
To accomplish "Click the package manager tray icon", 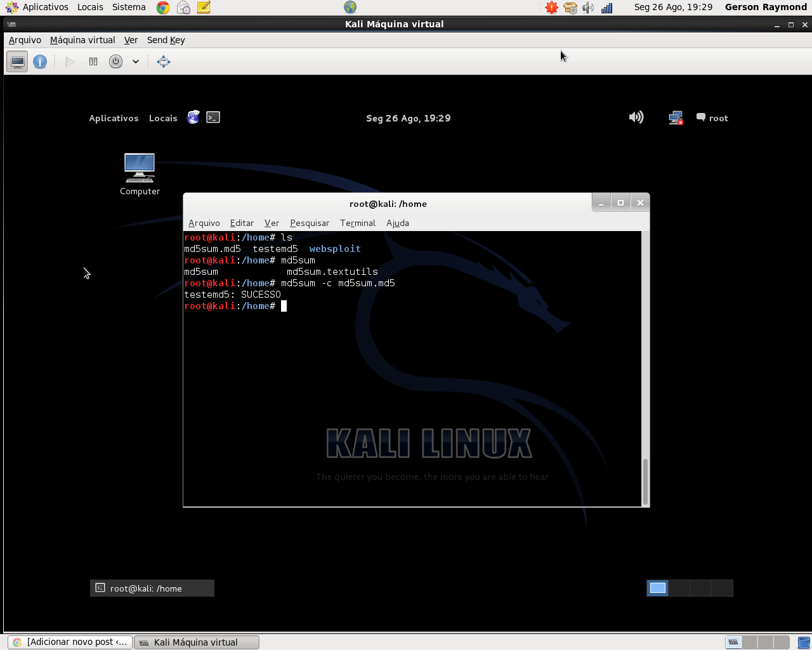I will point(570,8).
